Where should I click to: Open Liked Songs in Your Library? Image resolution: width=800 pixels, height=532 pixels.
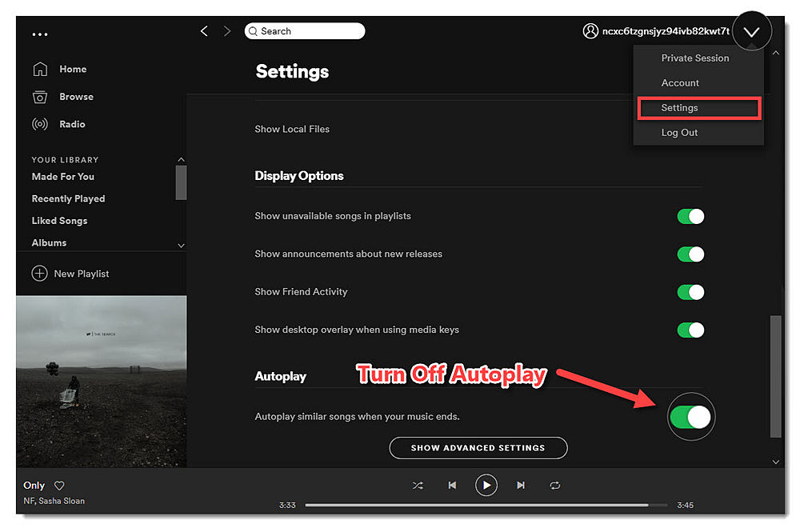[x=59, y=221]
